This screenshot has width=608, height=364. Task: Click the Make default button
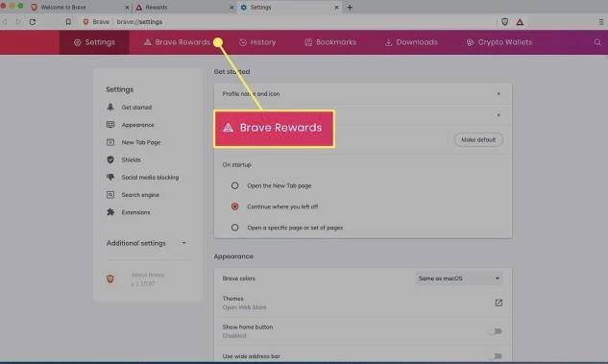[x=478, y=140]
